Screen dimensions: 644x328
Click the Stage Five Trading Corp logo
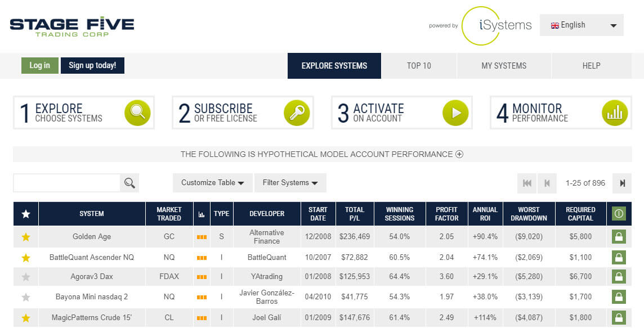pos(72,27)
